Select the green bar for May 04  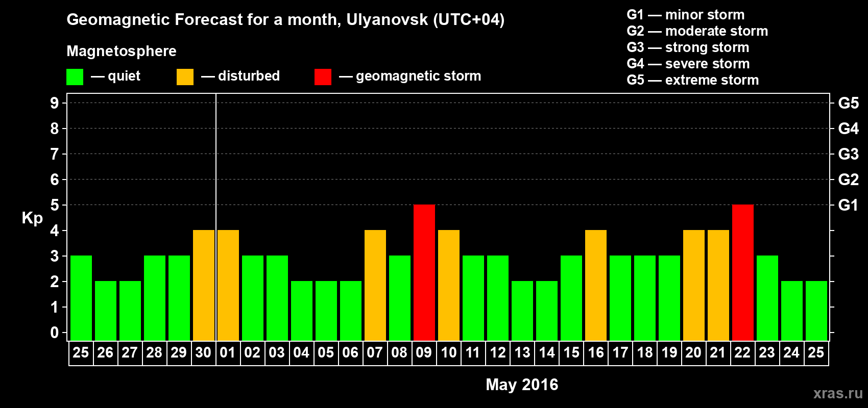click(302, 311)
